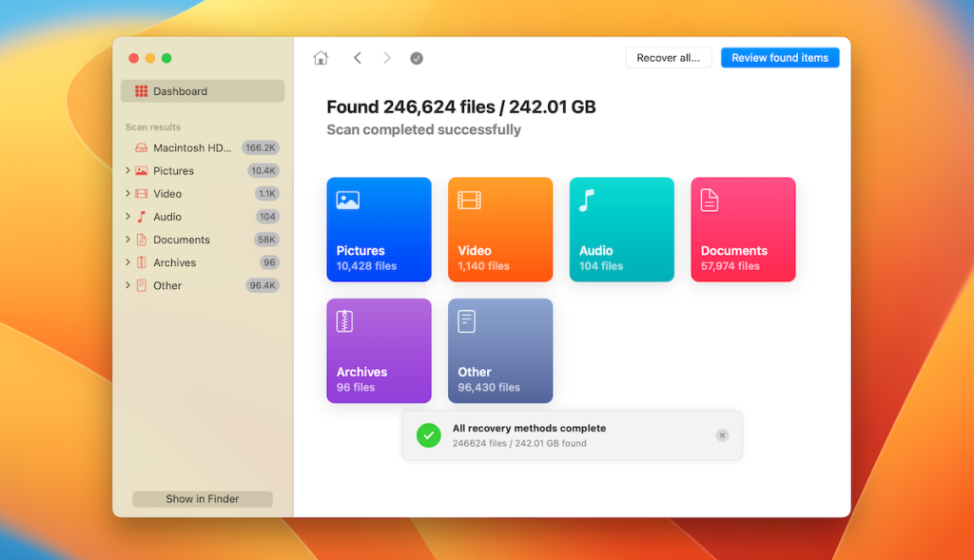
Task: Click the filmstrip icon on Video card
Action: [x=469, y=200]
